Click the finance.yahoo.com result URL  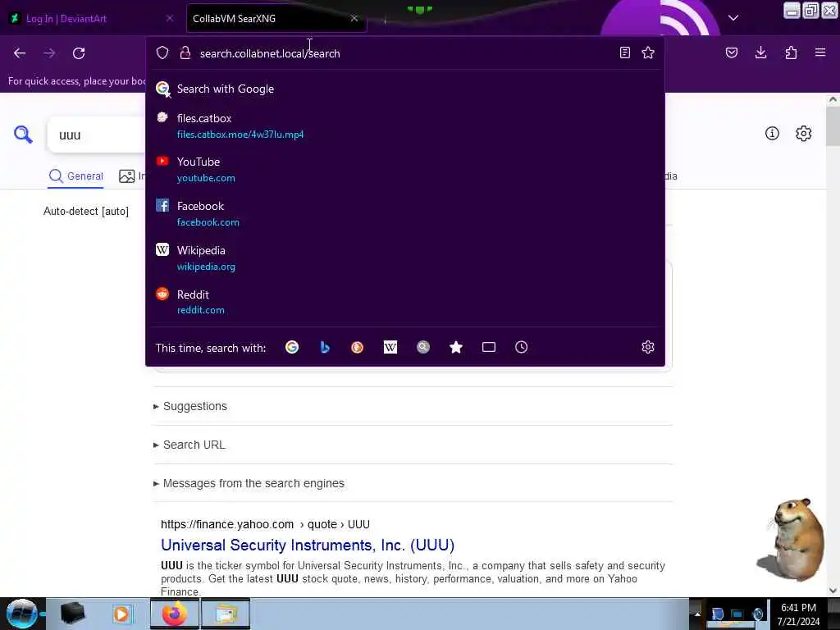(265, 524)
